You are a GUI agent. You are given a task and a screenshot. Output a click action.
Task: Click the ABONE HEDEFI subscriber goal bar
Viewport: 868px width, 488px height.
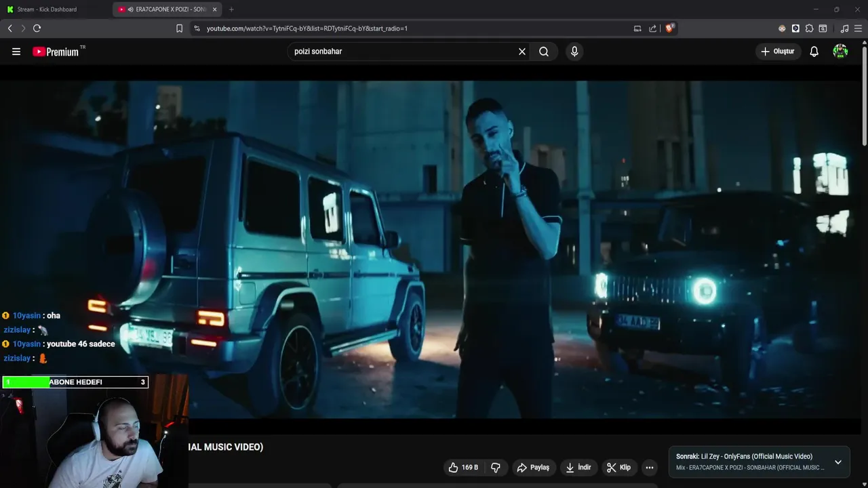pos(75,382)
